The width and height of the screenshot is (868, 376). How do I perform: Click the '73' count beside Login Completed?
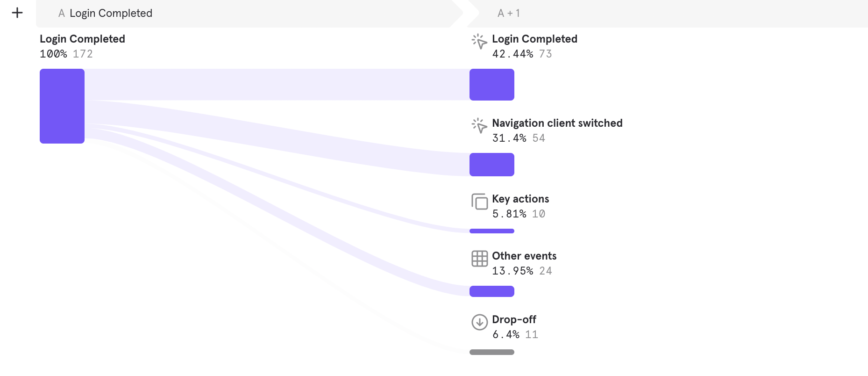[x=545, y=53]
